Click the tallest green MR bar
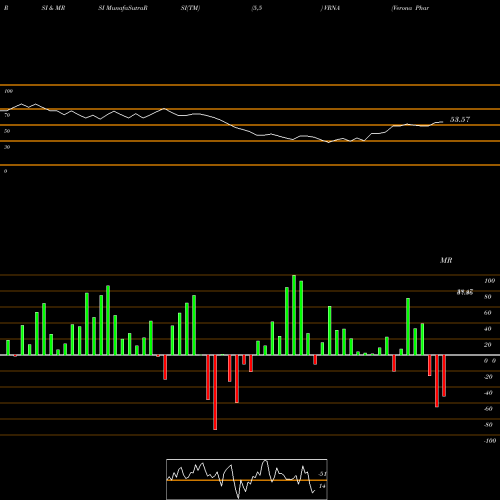The image size is (500, 500). (294, 315)
